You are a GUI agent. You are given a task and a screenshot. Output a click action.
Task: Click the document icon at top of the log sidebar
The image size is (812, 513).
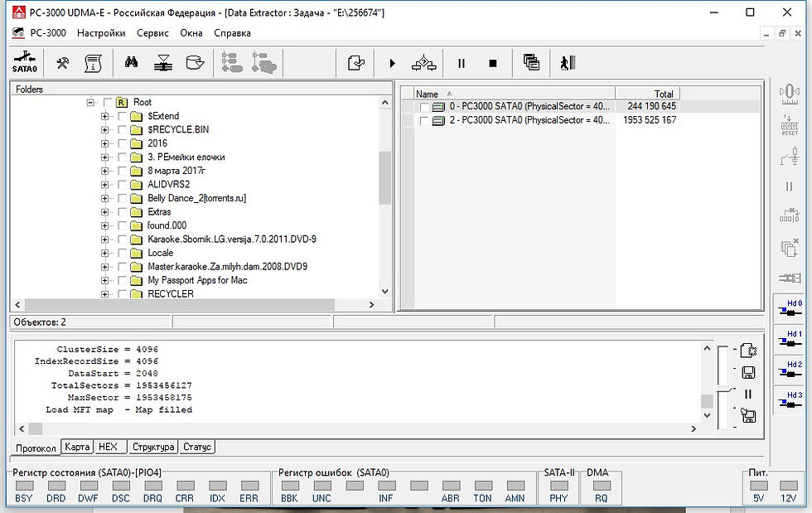(x=748, y=351)
